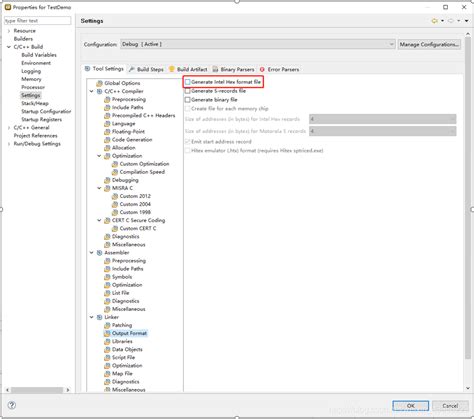The width and height of the screenshot is (474, 419).
Task: Click the C/C++ Compiler tool icon
Action: [x=99, y=91]
